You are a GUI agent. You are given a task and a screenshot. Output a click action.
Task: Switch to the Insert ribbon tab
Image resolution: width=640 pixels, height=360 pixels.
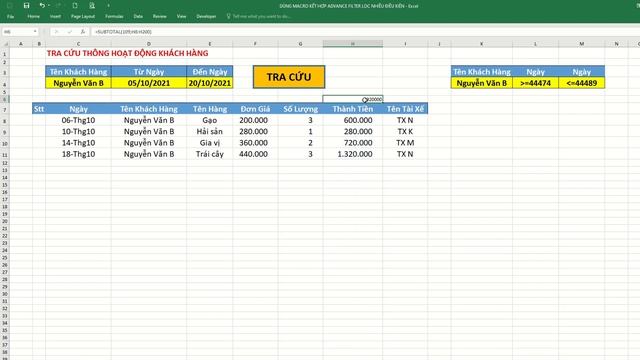click(55, 16)
